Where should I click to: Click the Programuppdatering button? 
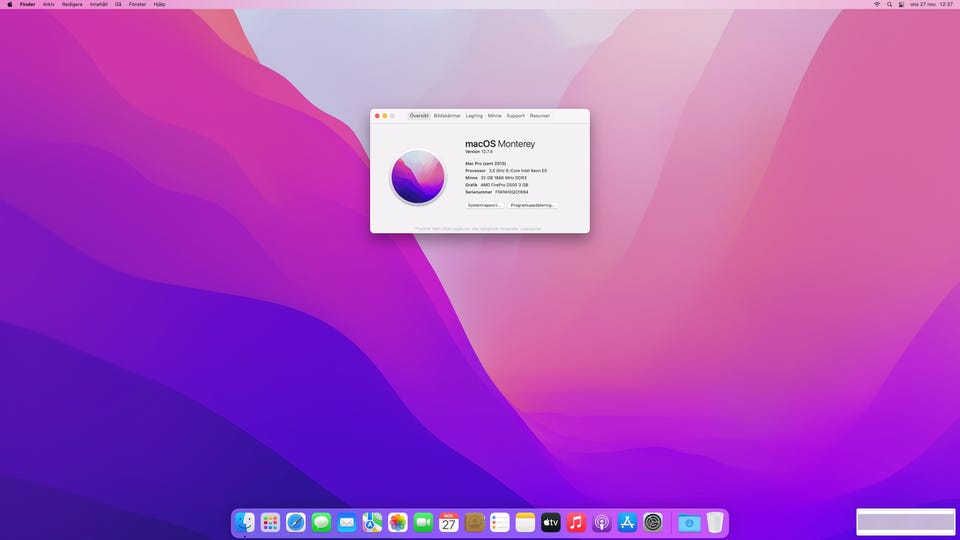(532, 205)
